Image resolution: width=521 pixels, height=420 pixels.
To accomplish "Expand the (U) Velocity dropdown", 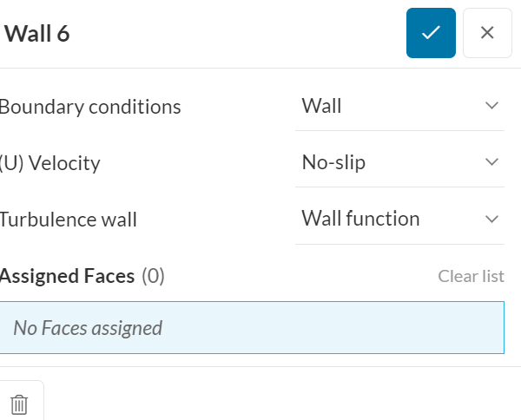I will click(x=399, y=162).
